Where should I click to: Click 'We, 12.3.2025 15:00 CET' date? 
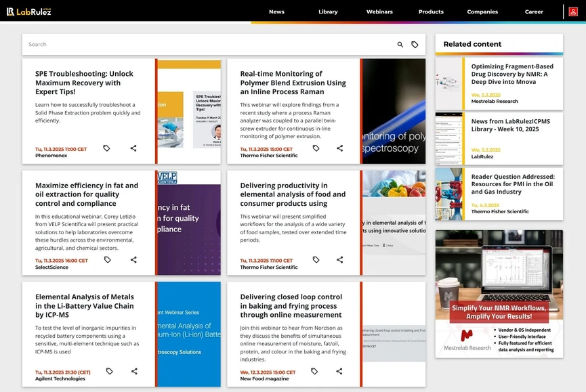[x=268, y=372]
